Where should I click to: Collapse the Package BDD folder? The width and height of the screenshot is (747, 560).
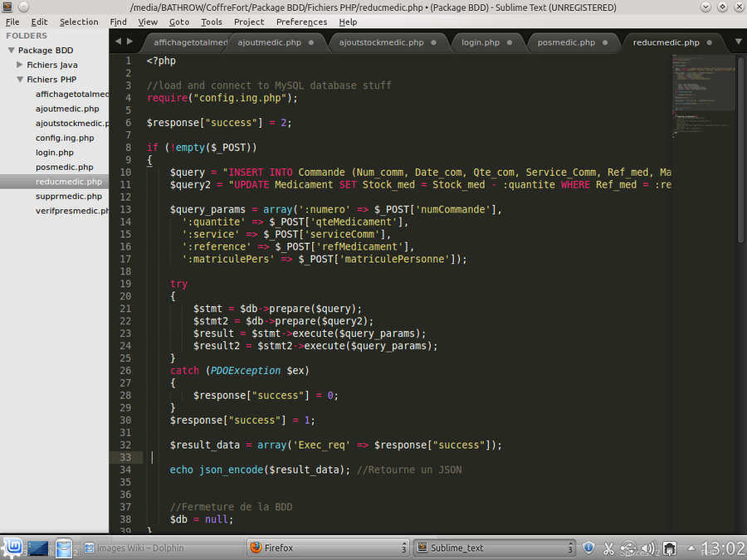tap(11, 51)
